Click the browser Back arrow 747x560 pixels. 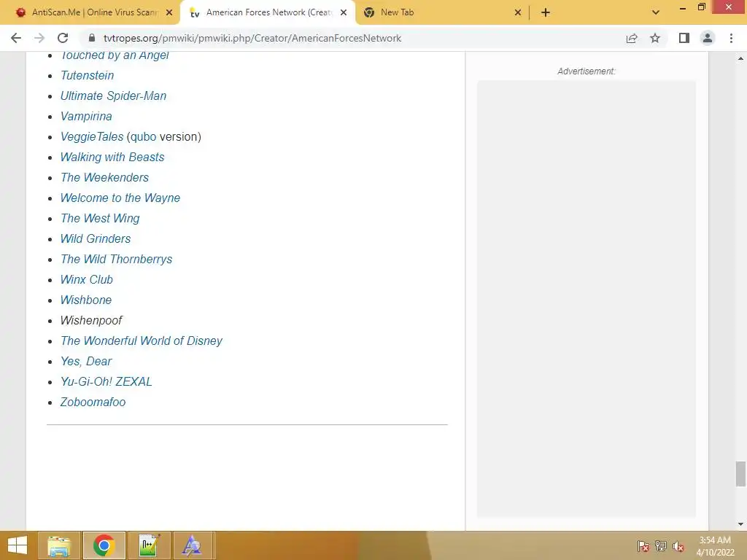tap(16, 38)
